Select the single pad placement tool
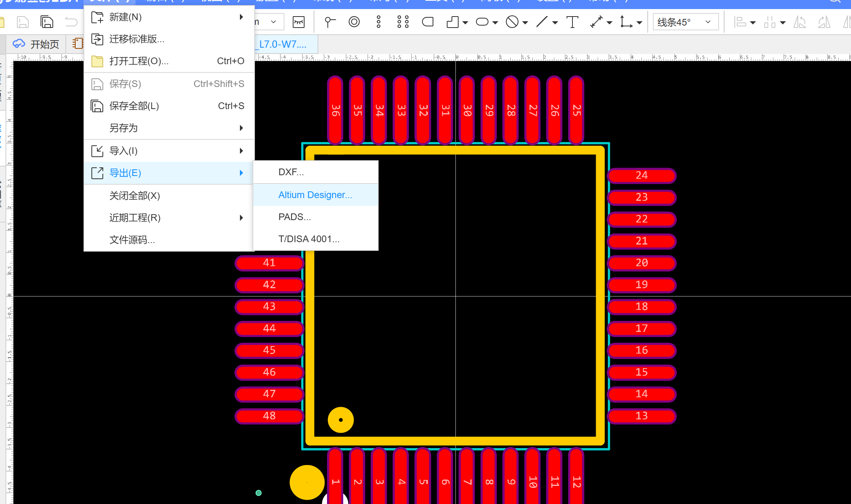The image size is (851, 504). click(330, 22)
